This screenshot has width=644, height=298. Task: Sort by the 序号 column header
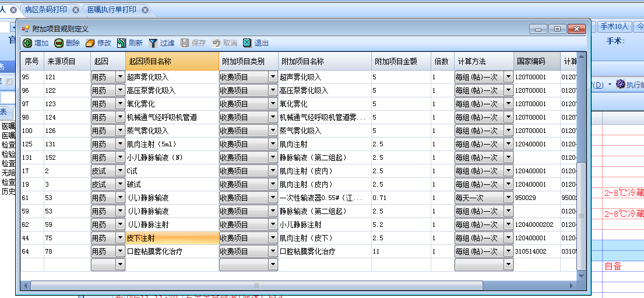pos(32,61)
